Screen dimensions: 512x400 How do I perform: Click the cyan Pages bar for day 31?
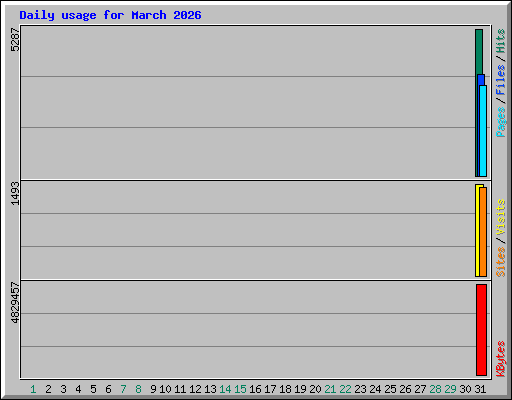[483, 131]
